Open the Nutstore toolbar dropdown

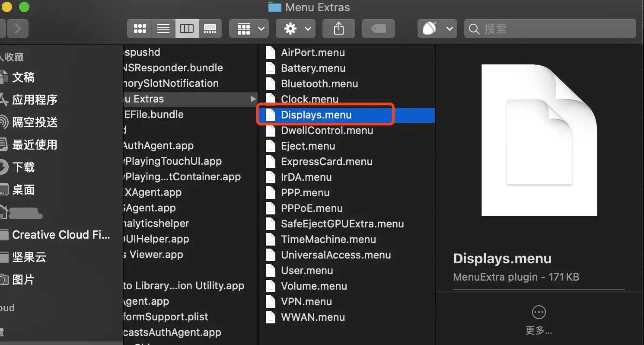(437, 29)
